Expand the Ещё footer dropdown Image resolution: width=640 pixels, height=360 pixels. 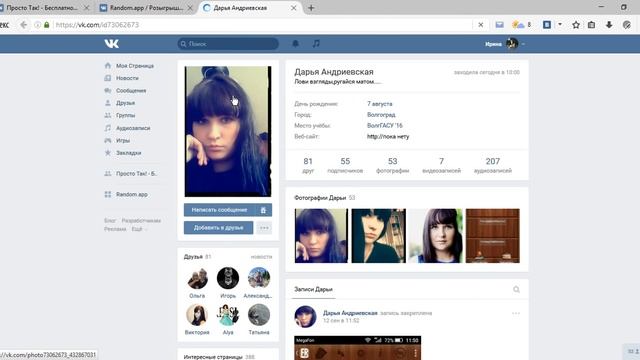pyautogui.click(x=138, y=229)
